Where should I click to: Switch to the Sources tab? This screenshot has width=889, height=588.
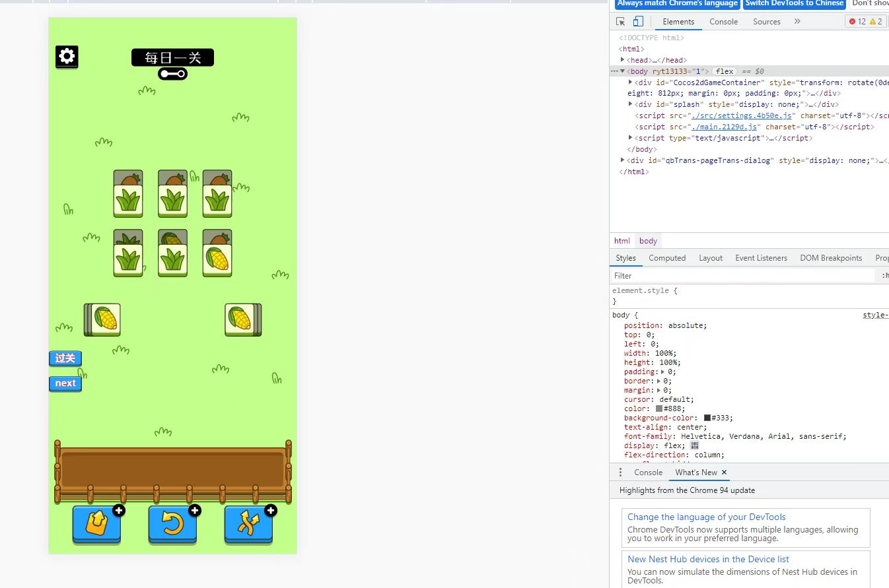coord(766,22)
